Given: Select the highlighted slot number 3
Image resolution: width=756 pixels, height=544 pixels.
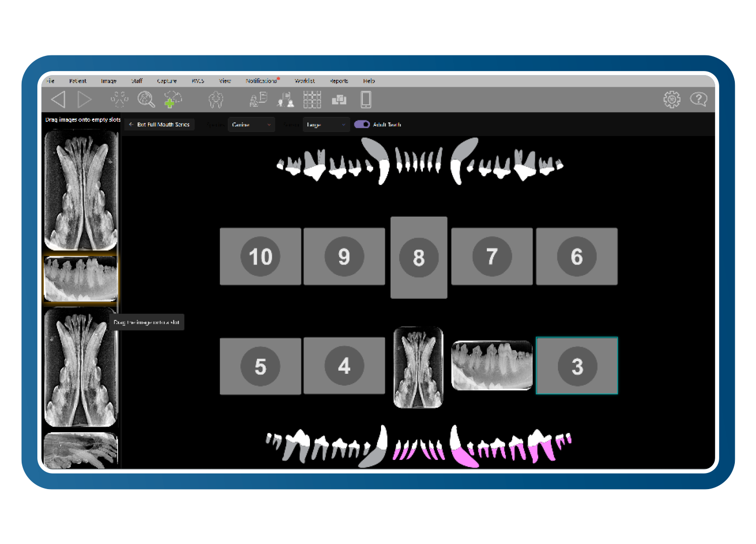Looking at the screenshot, I should (x=577, y=366).
